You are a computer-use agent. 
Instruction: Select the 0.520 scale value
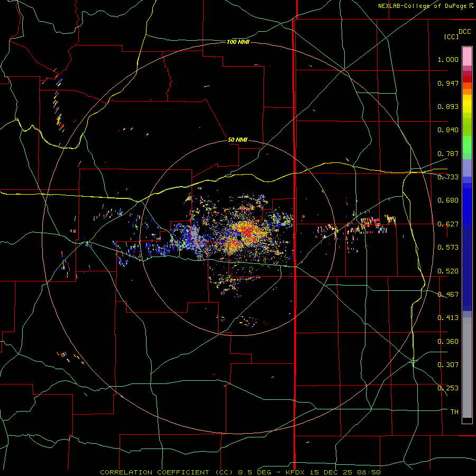tap(448, 271)
